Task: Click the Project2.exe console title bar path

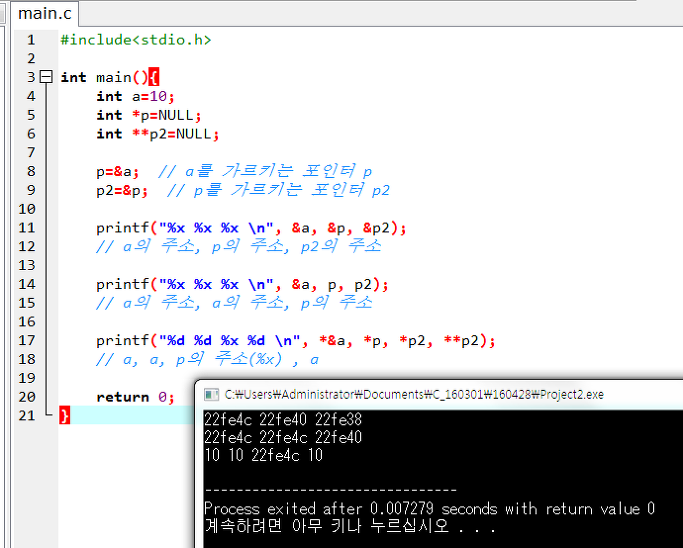Action: coord(414,395)
